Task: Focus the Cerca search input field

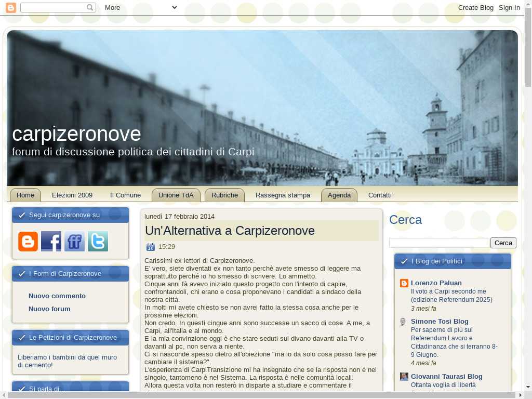Action: pos(439,243)
